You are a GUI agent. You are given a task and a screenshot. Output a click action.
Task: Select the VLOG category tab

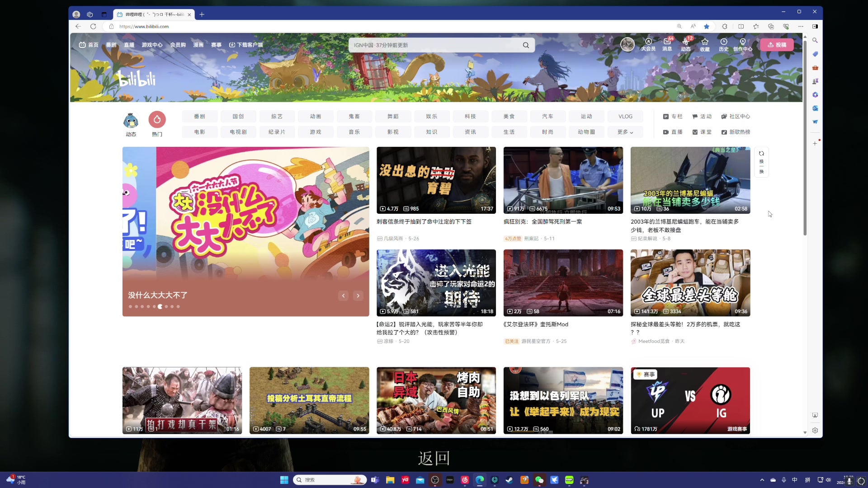(625, 117)
